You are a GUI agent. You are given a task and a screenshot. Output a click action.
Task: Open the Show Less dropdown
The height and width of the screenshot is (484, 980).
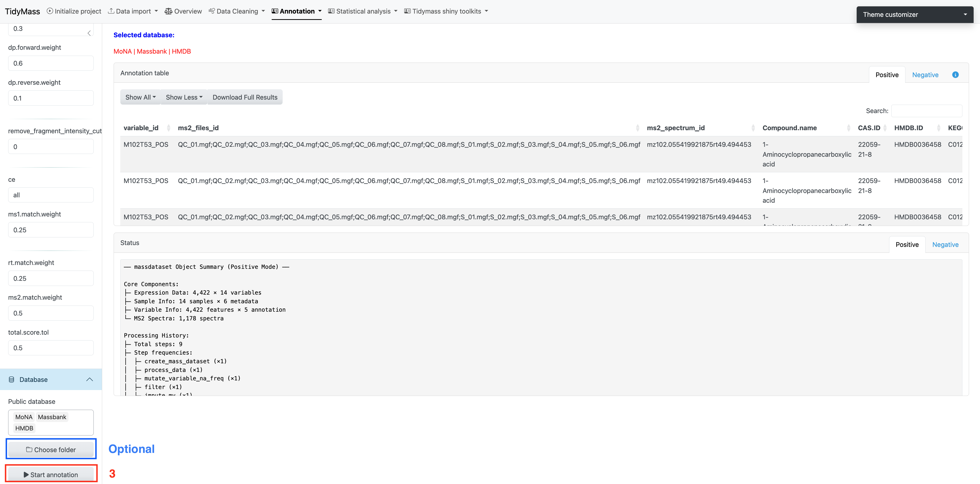point(184,97)
